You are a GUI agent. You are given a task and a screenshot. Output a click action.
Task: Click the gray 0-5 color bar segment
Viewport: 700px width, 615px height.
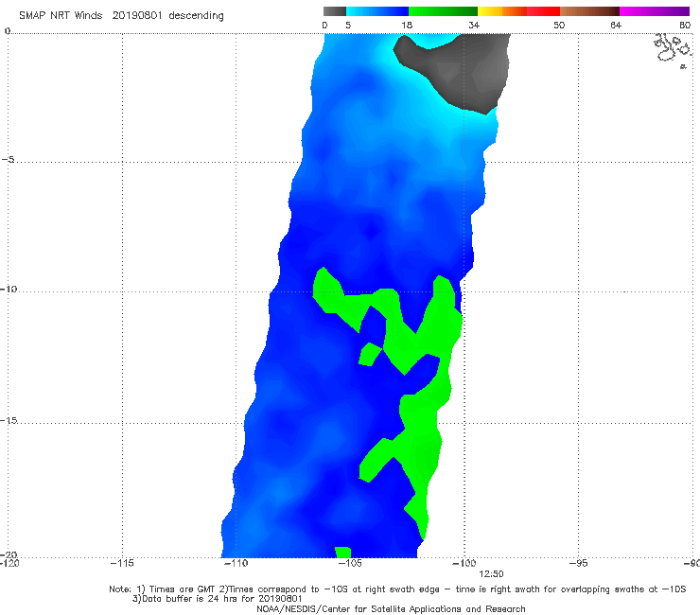pyautogui.click(x=334, y=11)
